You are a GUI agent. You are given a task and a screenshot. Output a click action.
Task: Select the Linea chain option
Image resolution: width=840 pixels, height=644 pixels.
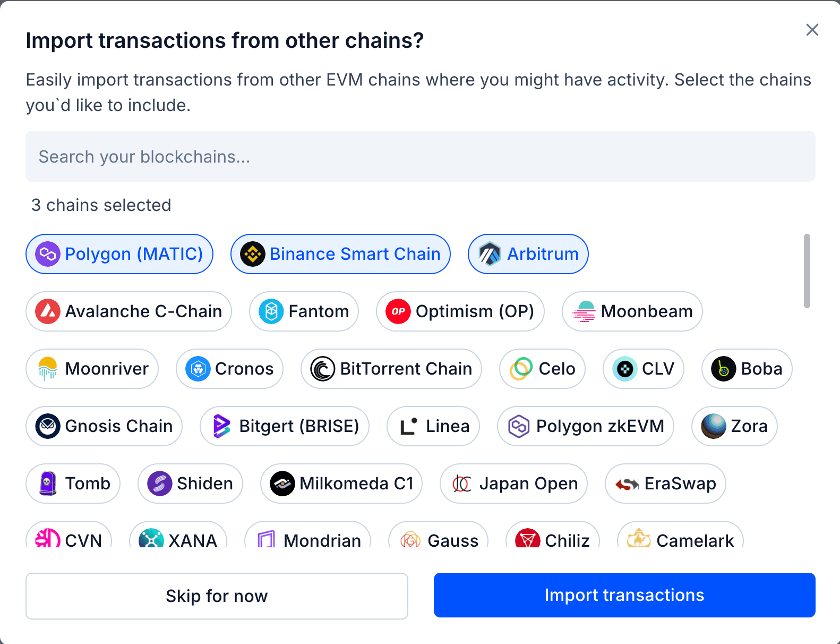click(x=433, y=426)
